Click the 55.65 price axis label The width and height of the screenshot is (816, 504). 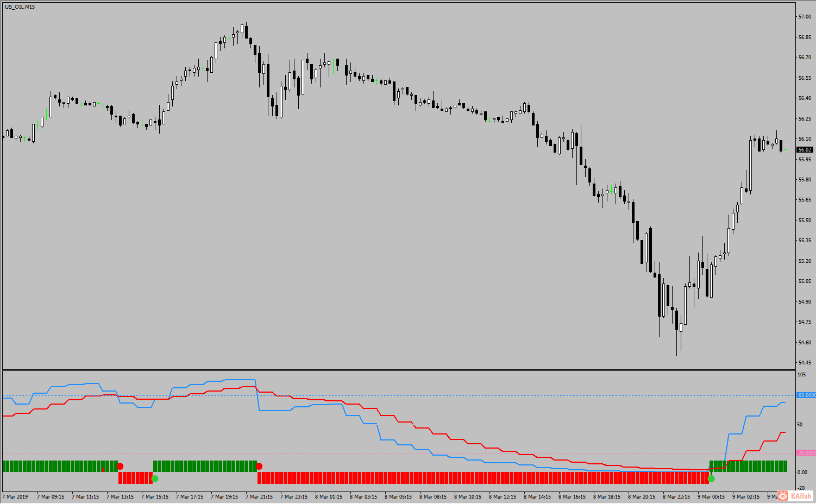pos(805,200)
